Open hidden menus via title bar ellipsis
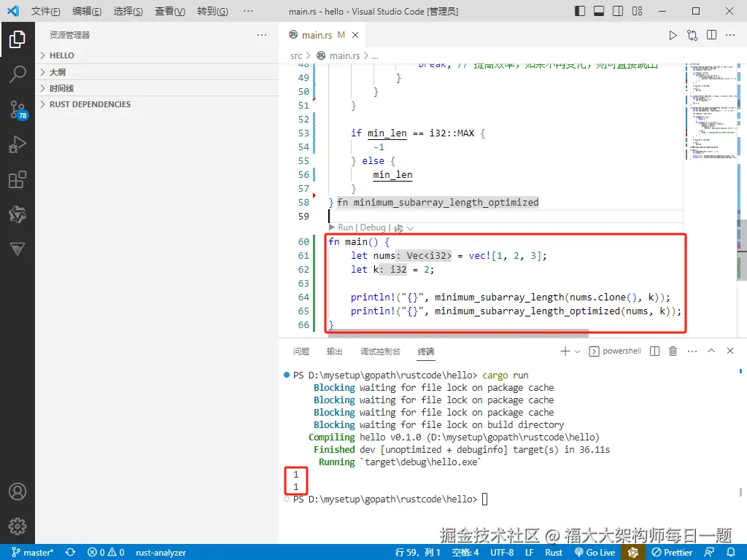 (248, 11)
